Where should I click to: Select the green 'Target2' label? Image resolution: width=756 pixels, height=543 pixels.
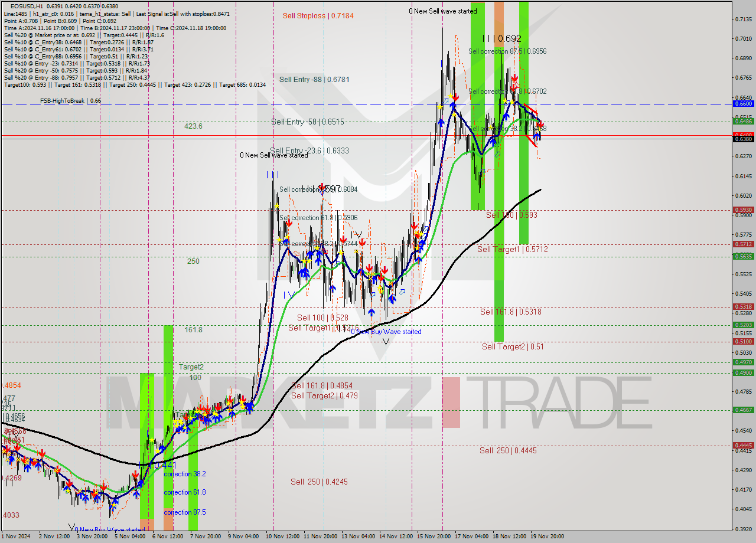[x=191, y=367]
